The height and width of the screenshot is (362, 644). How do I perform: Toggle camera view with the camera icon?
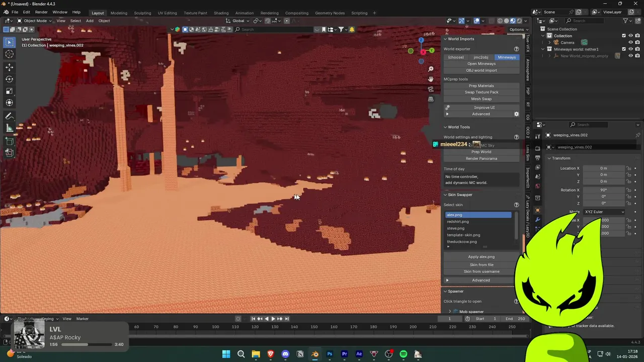point(431,89)
